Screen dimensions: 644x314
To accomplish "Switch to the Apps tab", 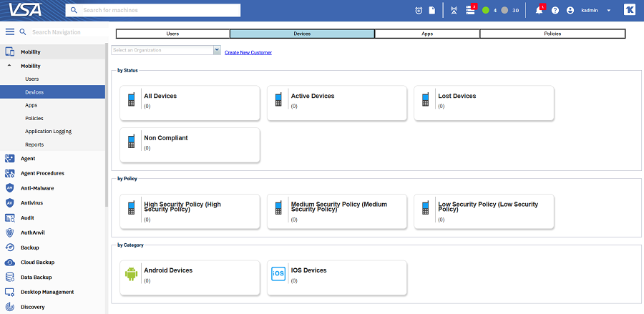I will pyautogui.click(x=427, y=34).
